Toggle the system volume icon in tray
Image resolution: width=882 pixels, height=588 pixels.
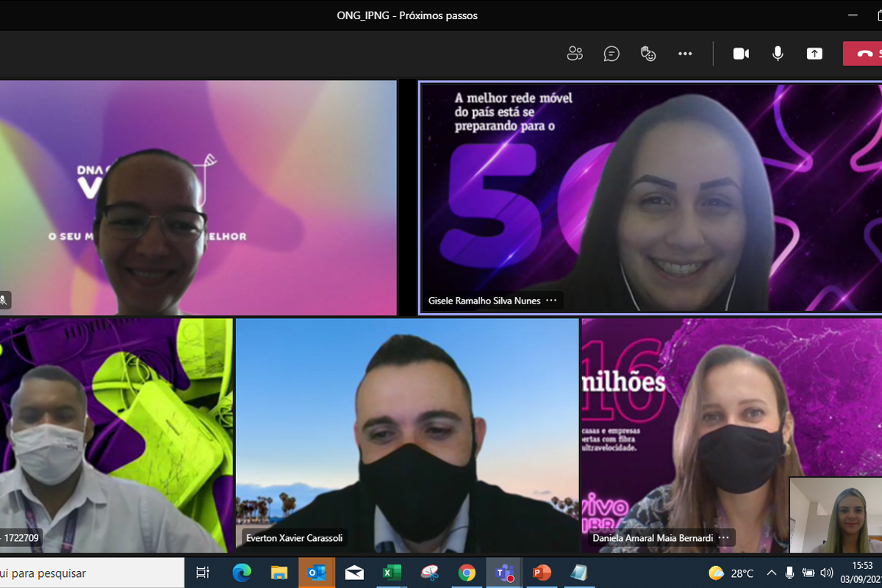pyautogui.click(x=826, y=573)
